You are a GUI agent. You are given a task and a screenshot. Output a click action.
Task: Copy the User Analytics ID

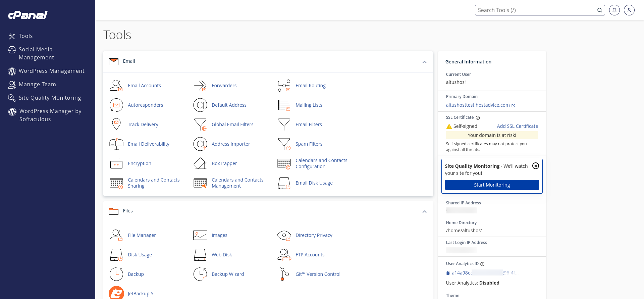point(448,273)
